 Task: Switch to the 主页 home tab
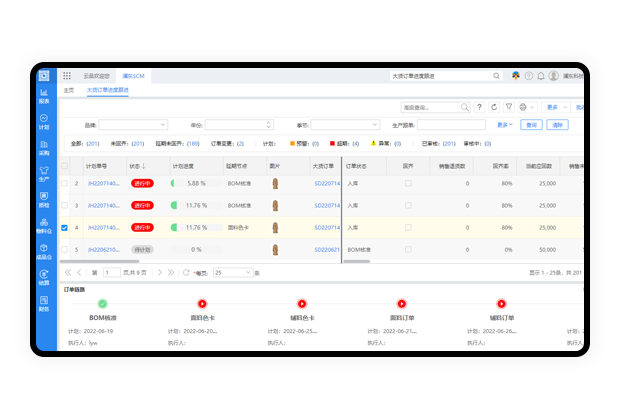coord(69,90)
